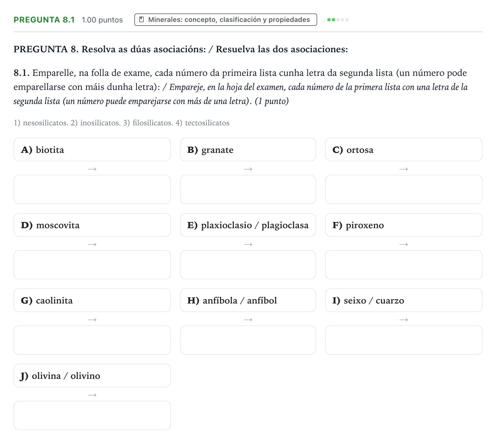Open the Minerales: concepto, clasificación y propiedades tag
Screen dimensions: 496x448
click(226, 20)
